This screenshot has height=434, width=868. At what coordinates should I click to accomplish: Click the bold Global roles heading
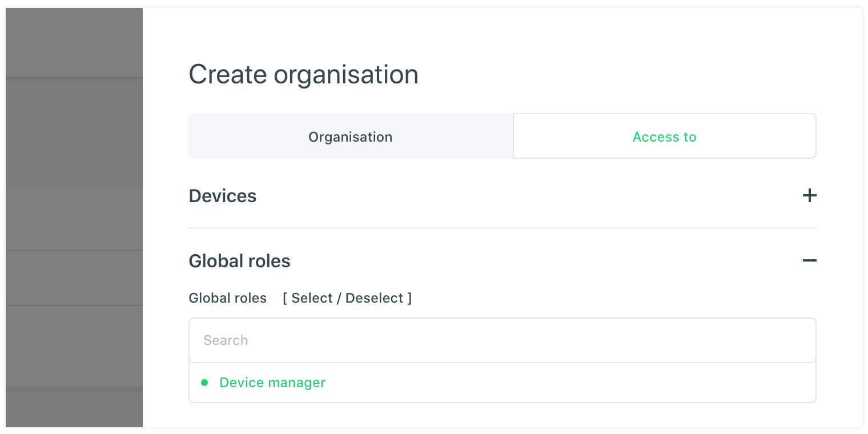[x=239, y=261]
